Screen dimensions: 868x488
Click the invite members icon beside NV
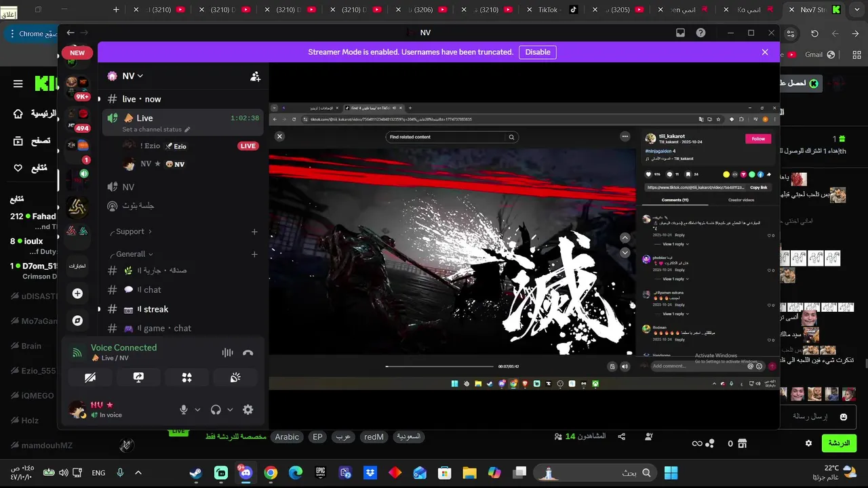[255, 77]
